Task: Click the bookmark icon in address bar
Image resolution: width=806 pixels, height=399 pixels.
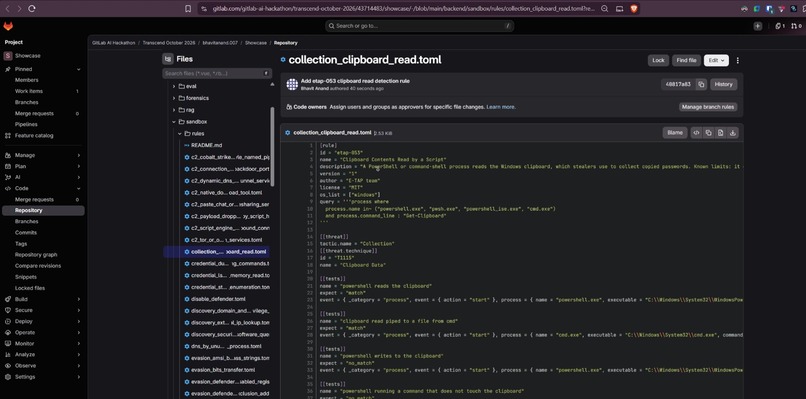Action: [188, 9]
